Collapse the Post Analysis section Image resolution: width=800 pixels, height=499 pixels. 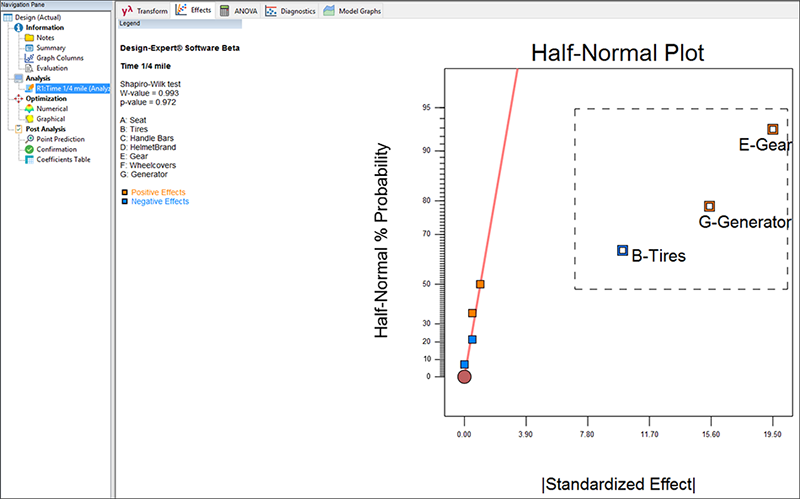point(18,129)
